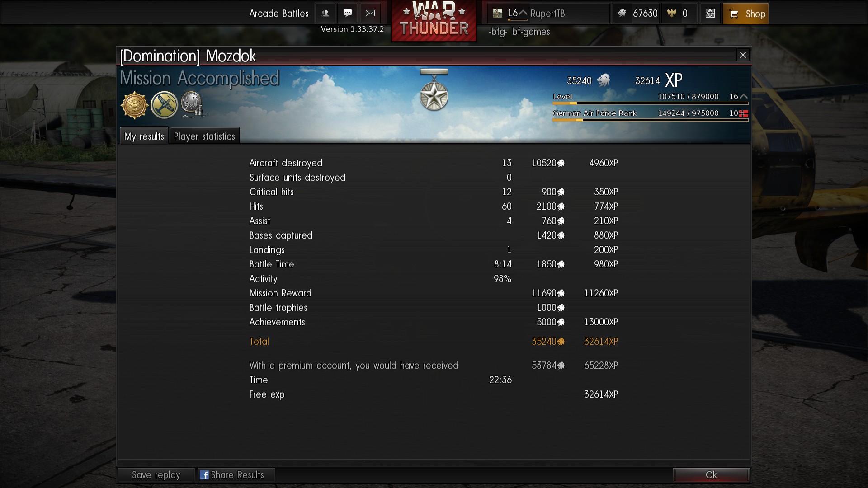
Task: Open the fullscreen toggle icon near Shop
Action: pos(710,14)
